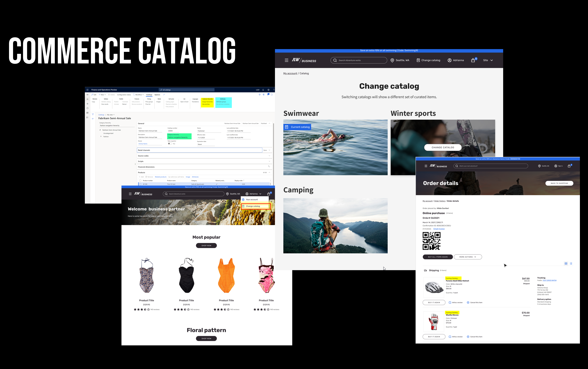Click the Order details search input field
The image size is (588, 369).
[491, 166]
